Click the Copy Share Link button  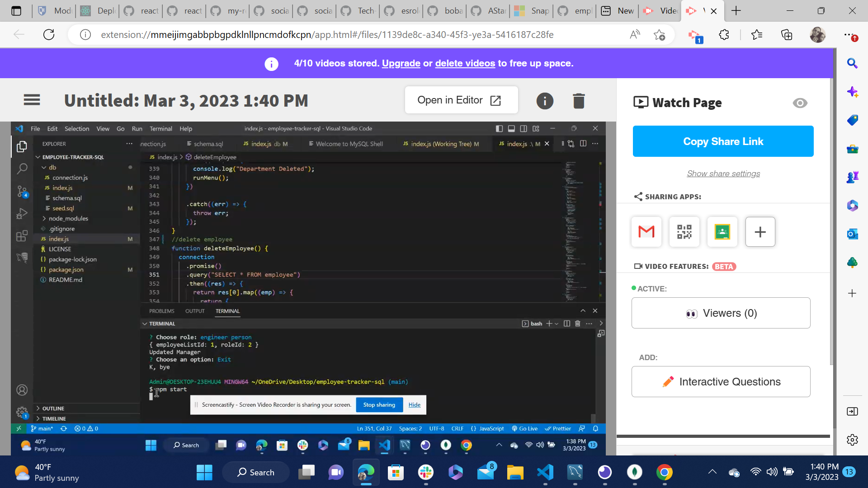pos(722,141)
